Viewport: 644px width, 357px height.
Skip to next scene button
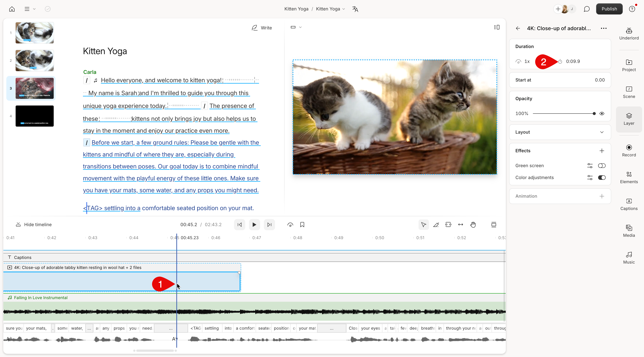[269, 225]
